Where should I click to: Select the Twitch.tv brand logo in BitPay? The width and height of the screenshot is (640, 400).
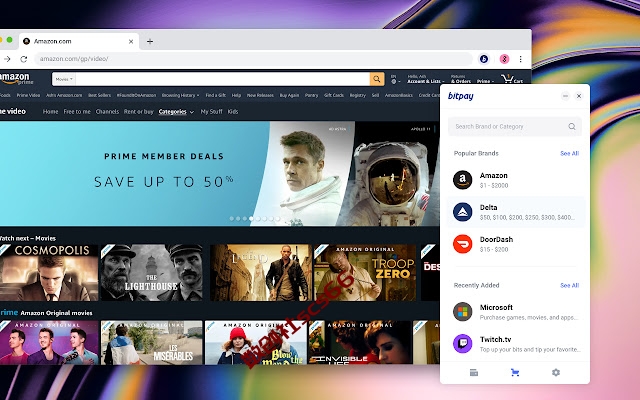click(x=462, y=344)
